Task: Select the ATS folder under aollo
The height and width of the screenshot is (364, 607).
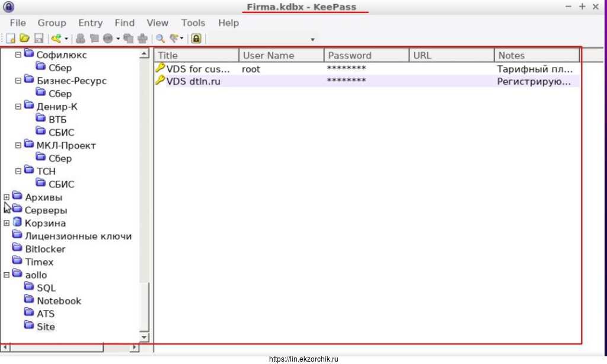Action: pos(45,314)
